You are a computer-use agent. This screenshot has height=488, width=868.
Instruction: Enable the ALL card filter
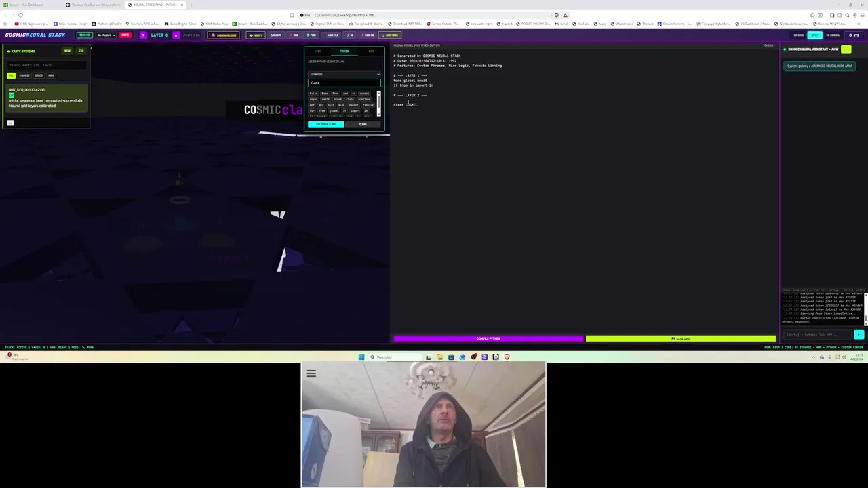point(12,75)
